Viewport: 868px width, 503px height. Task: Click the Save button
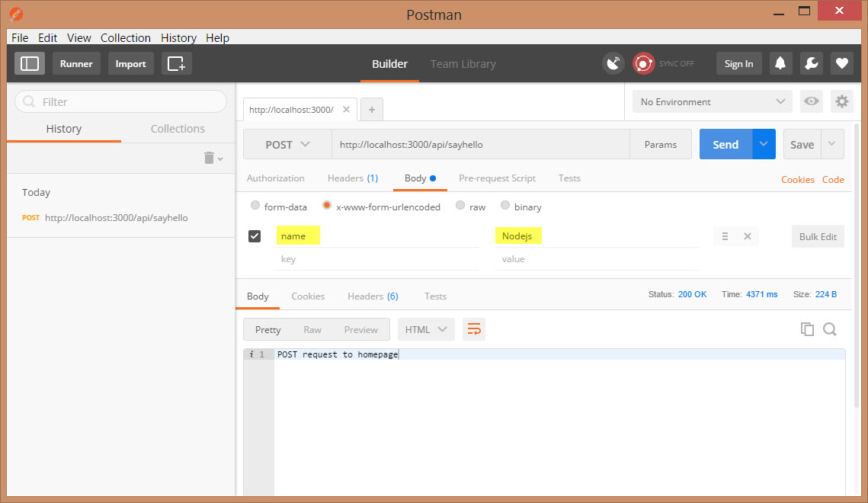click(x=802, y=145)
